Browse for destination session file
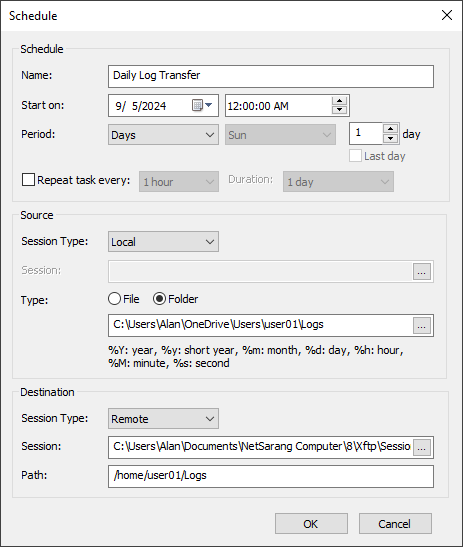The height and width of the screenshot is (547, 463). pyautogui.click(x=421, y=447)
